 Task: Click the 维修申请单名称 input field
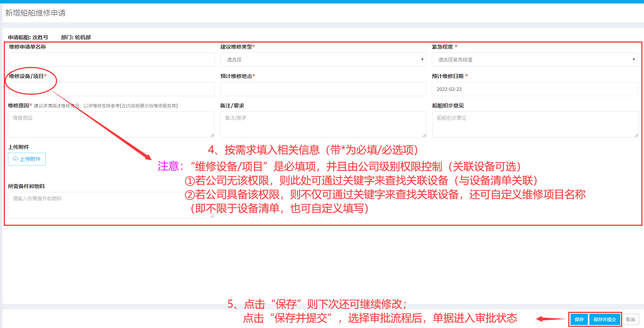pyautogui.click(x=112, y=60)
